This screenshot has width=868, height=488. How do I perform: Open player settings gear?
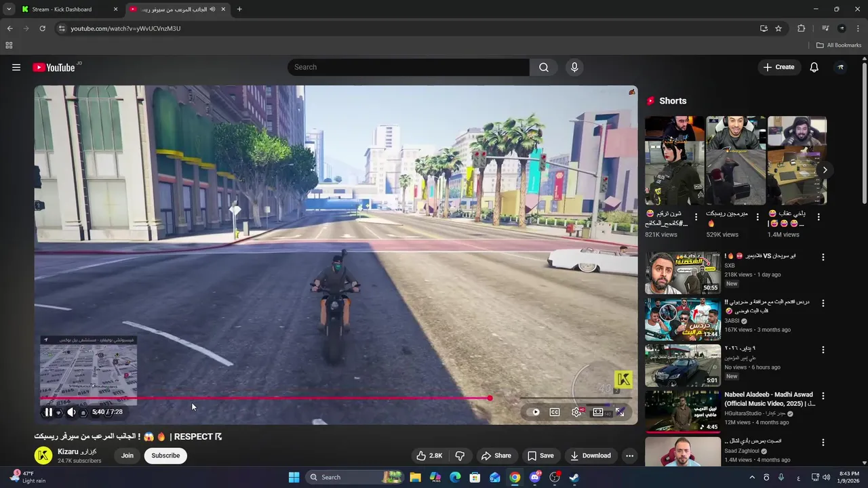[576, 412]
